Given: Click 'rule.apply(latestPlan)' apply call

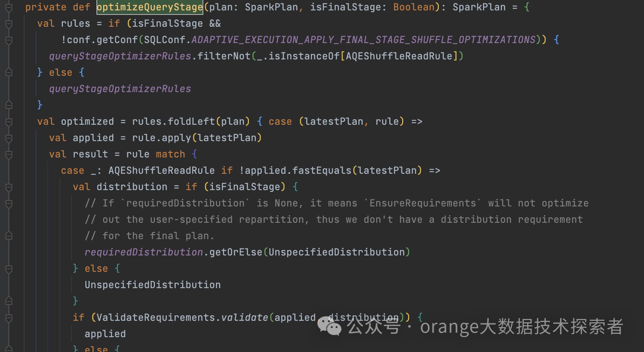Looking at the screenshot, I should pyautogui.click(x=197, y=138).
